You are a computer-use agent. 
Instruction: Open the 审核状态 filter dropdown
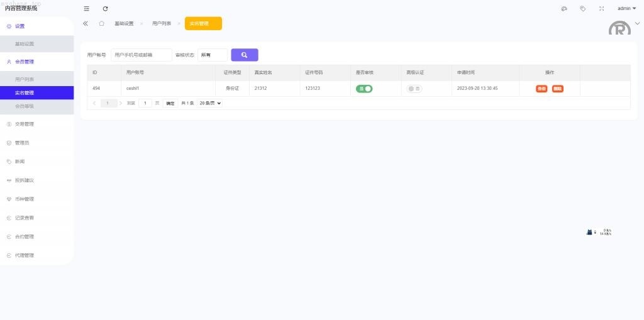click(213, 55)
